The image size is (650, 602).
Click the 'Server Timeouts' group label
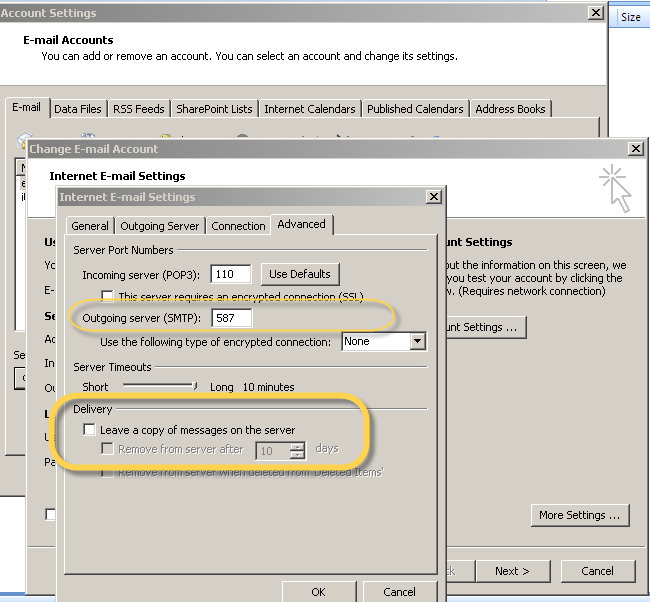coord(112,367)
